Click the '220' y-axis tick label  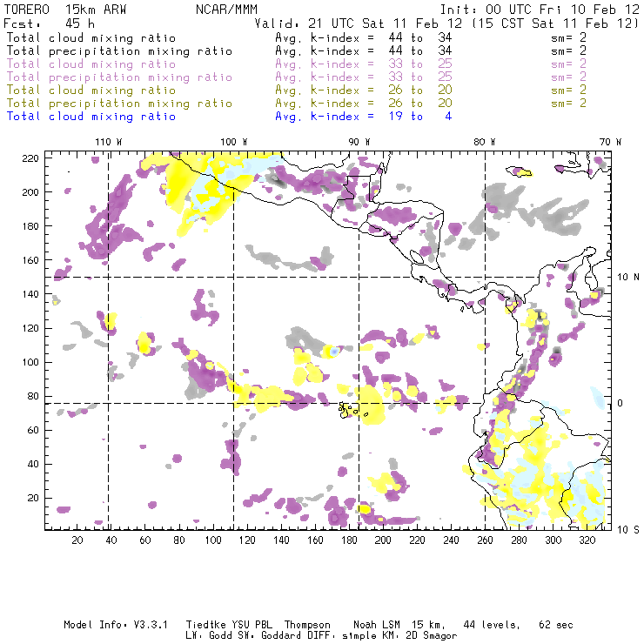[x=30, y=158]
